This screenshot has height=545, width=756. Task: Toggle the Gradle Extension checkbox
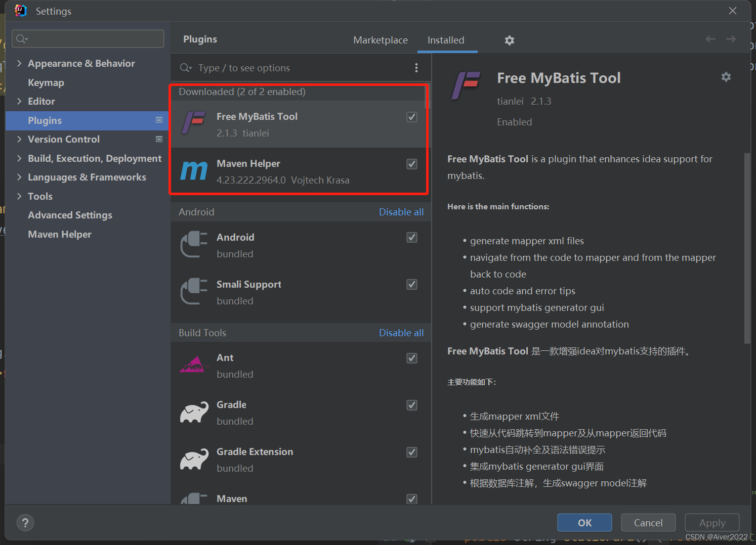412,452
